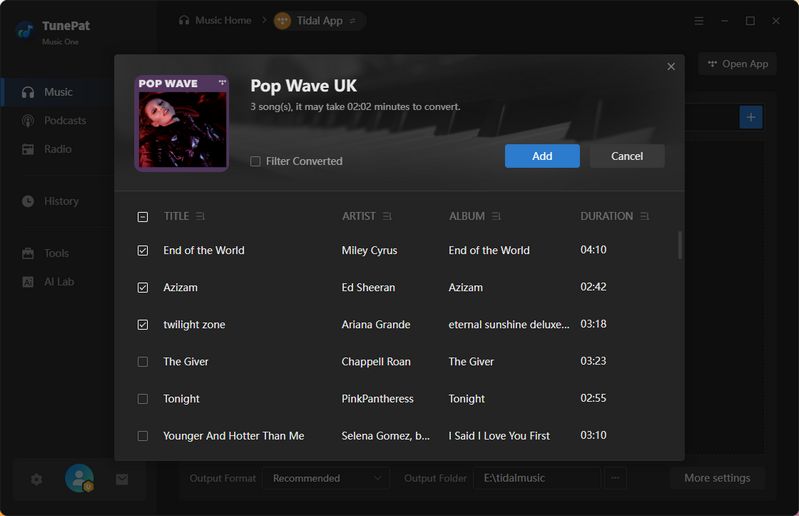Click the song list scrollbar

(680, 245)
